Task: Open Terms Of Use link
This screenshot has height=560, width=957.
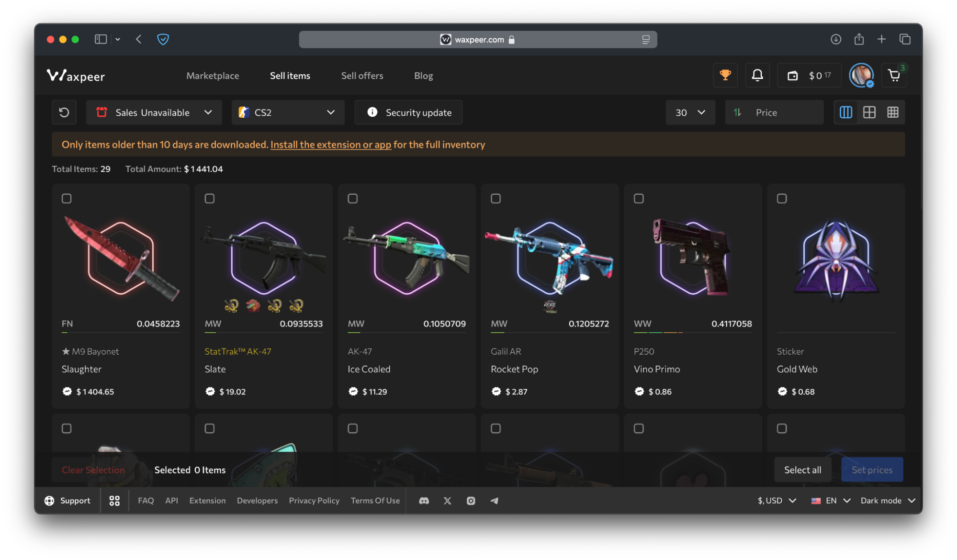Action: [375, 501]
